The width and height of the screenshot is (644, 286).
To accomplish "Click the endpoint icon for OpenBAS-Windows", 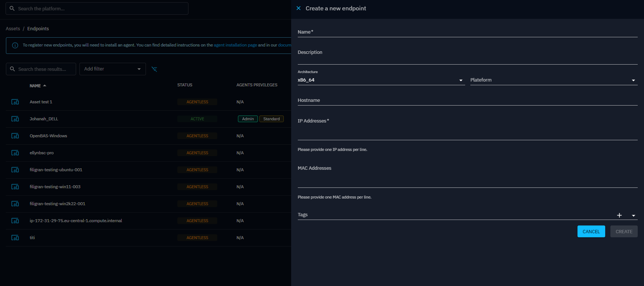I will click(15, 136).
